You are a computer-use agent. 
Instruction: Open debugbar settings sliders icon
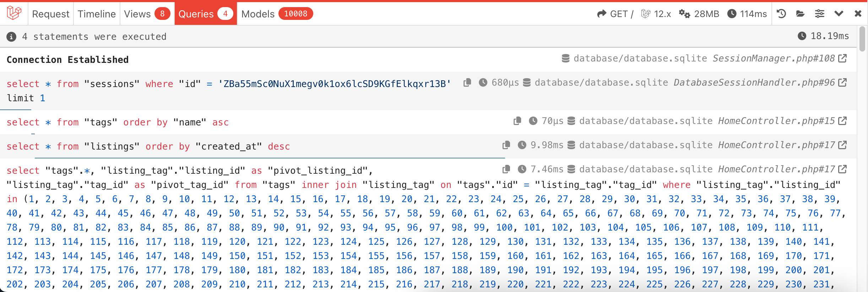(x=820, y=14)
